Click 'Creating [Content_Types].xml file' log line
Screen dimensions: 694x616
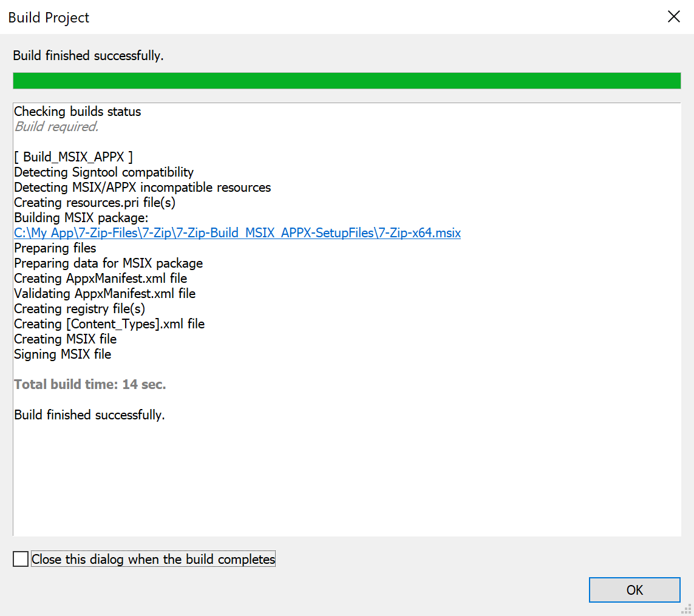pos(109,324)
